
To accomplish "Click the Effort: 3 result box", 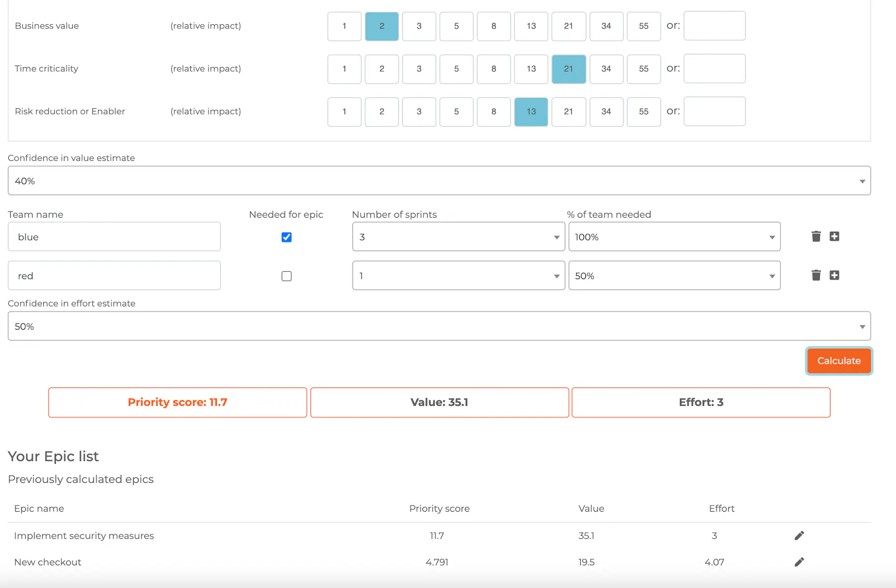I will click(701, 402).
